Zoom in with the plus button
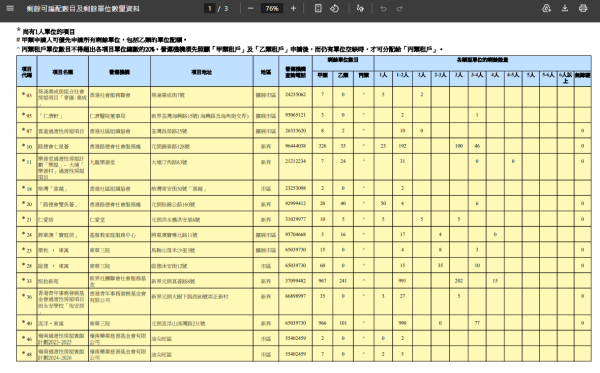 point(293,8)
